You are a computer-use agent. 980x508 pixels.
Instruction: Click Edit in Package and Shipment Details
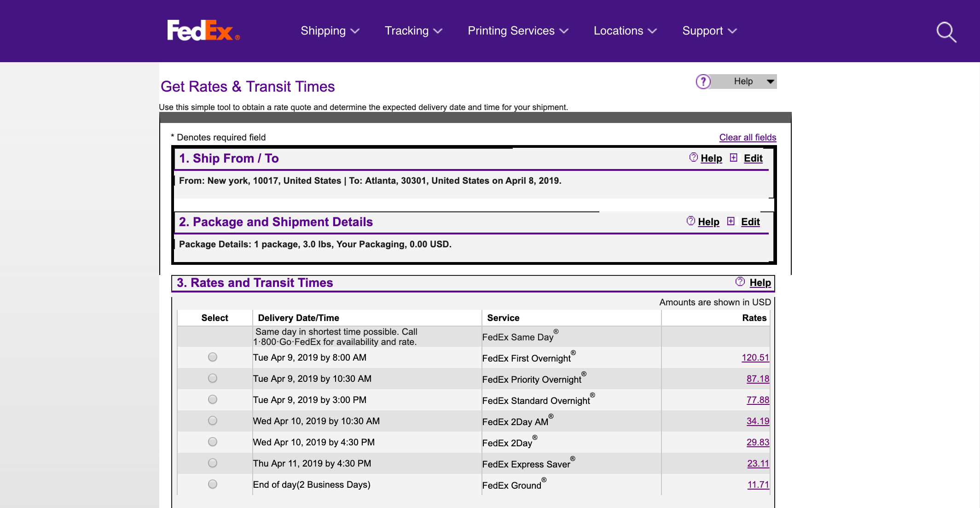[750, 222]
